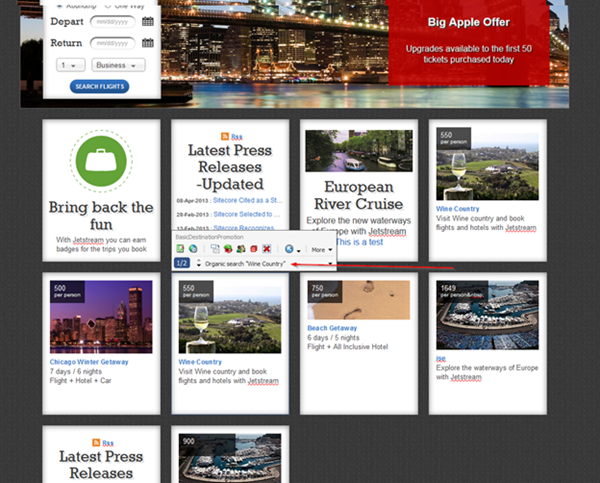Open the Sitecore Recognizes press link
The image size is (600, 483).
point(244,227)
